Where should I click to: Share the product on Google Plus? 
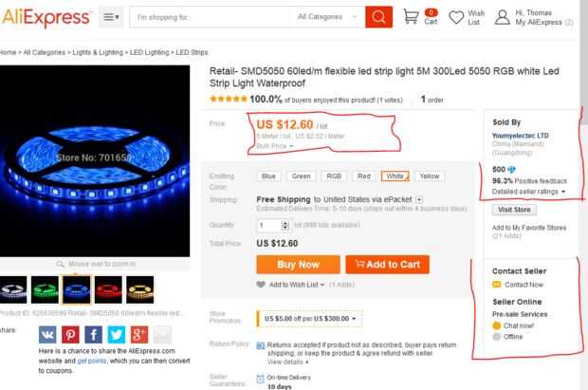point(139,334)
